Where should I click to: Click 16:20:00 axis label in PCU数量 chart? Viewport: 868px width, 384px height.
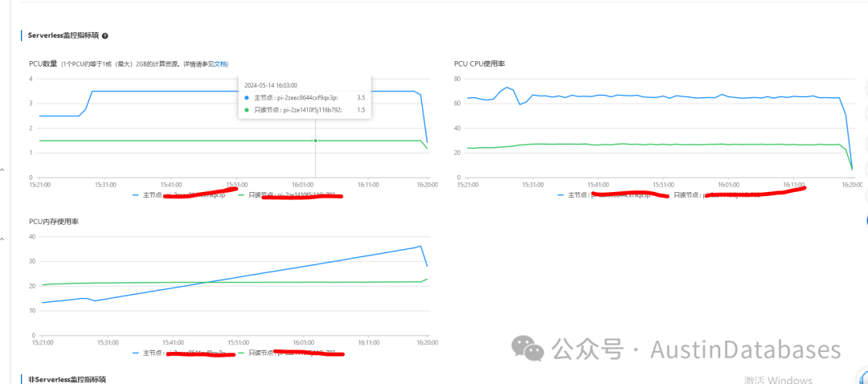pyautogui.click(x=427, y=184)
